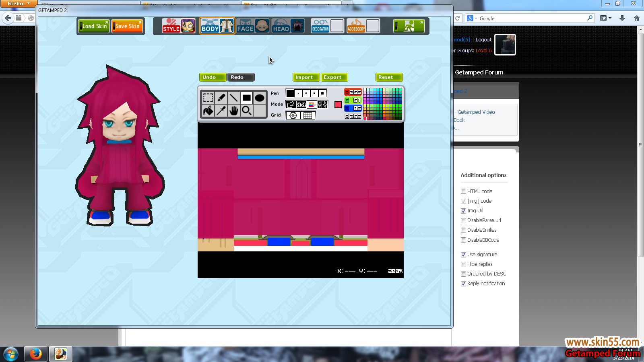Enable the DisableParse url checkbox
This screenshot has height=362, width=644.
click(x=463, y=220)
